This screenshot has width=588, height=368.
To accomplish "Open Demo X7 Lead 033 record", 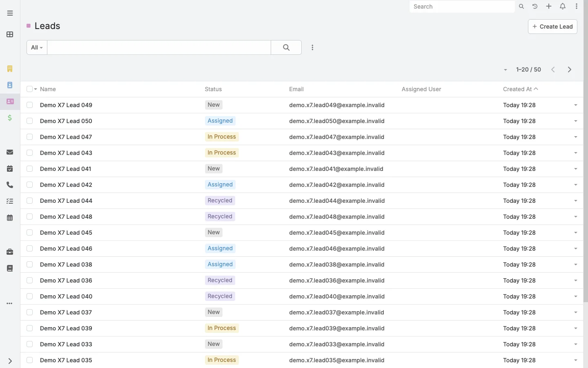I will pyautogui.click(x=66, y=344).
